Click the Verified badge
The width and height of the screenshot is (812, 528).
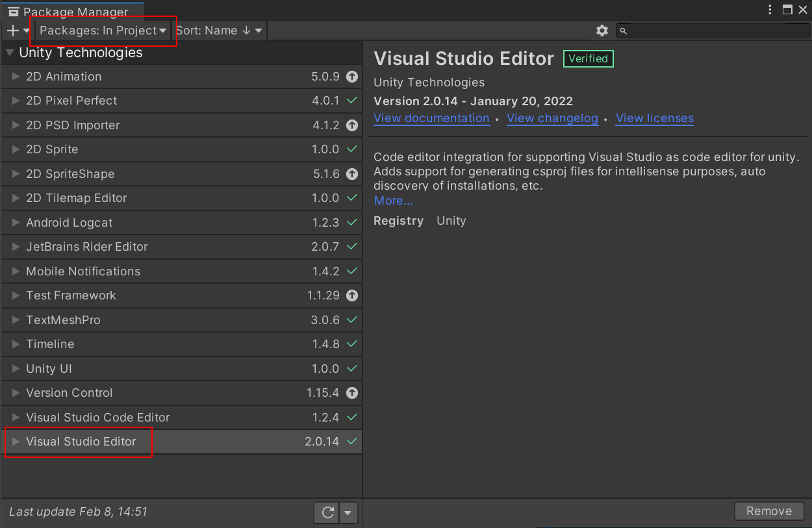pos(588,58)
